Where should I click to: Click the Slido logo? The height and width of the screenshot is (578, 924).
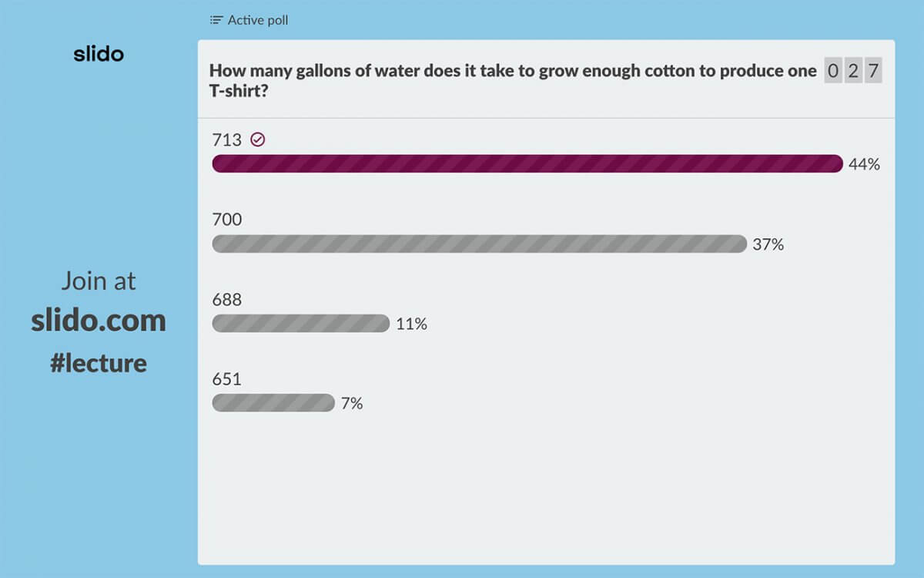pyautogui.click(x=99, y=53)
